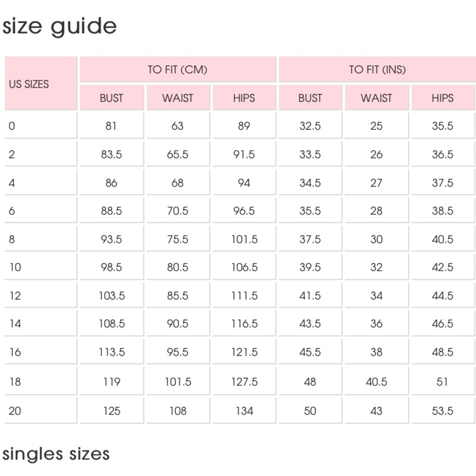Click inches bust value 37.5 for size 8

click(x=310, y=239)
